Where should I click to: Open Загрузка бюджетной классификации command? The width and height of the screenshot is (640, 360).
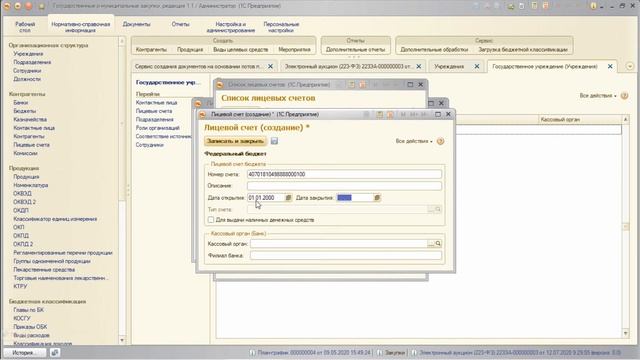click(x=523, y=49)
